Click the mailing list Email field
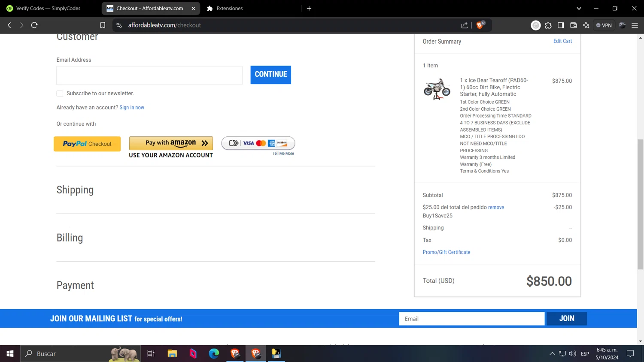This screenshot has height=362, width=644. point(472,319)
